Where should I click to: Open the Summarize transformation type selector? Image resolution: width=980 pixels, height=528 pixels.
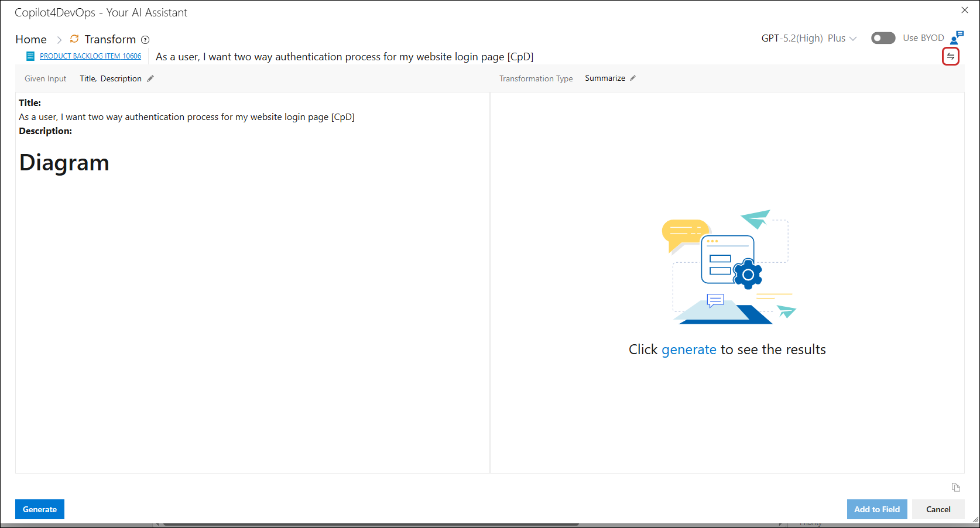point(605,78)
